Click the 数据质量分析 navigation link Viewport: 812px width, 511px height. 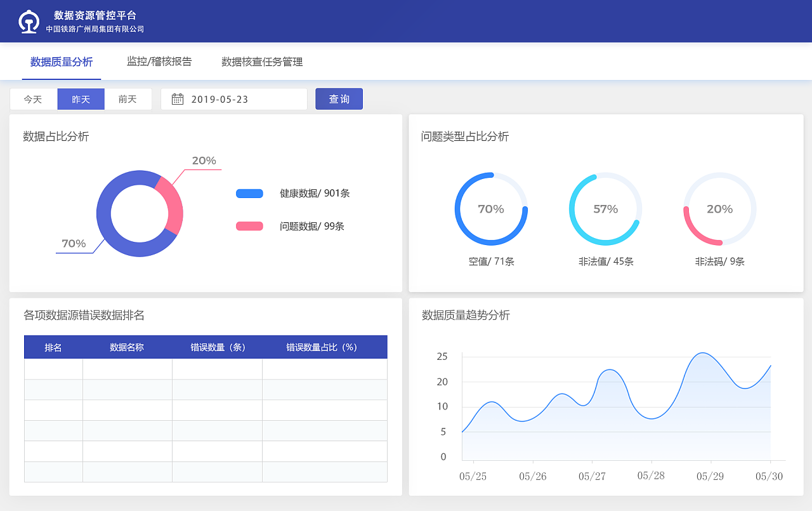61,62
